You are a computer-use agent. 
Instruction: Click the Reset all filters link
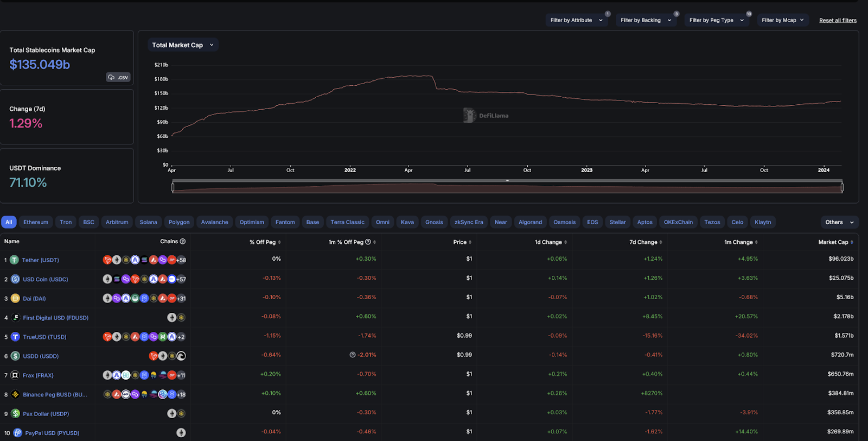(x=838, y=21)
